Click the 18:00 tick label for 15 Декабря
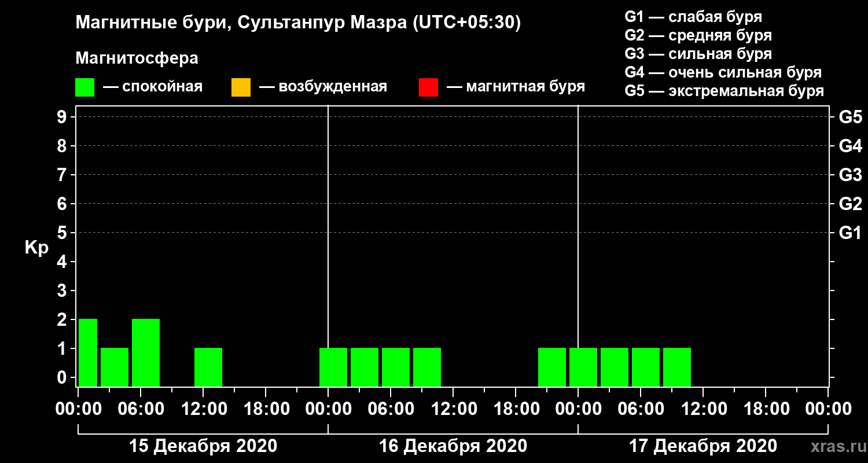This screenshot has height=463, width=868. tap(266, 409)
